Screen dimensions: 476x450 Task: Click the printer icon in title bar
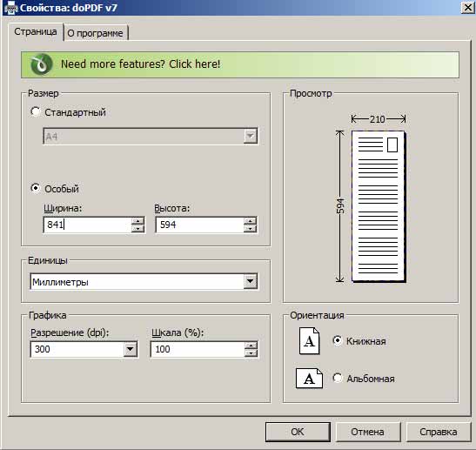[x=10, y=7]
